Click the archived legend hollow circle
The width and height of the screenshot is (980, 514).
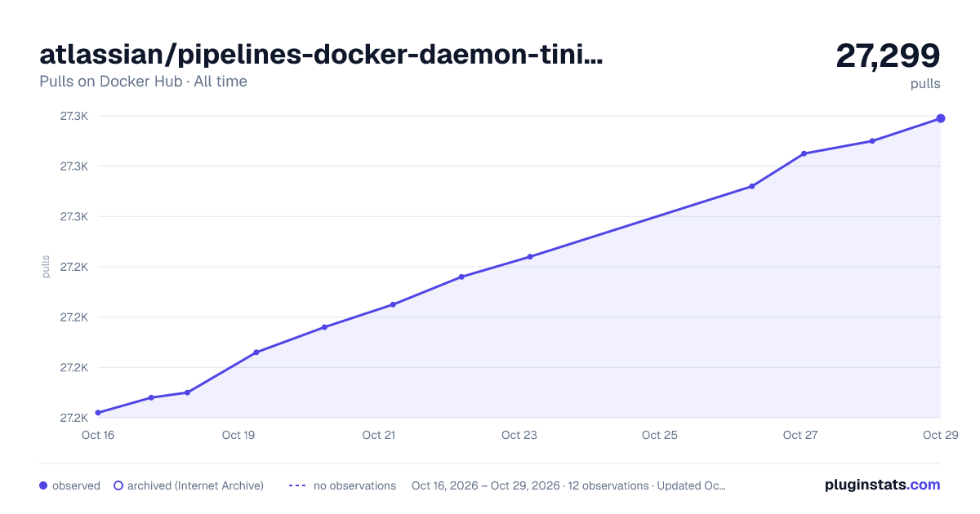click(118, 485)
